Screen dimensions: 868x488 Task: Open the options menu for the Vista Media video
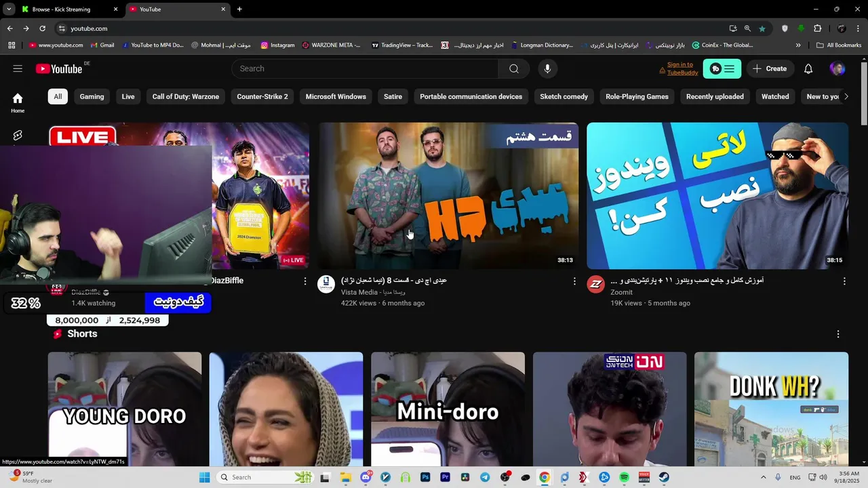[574, 281]
